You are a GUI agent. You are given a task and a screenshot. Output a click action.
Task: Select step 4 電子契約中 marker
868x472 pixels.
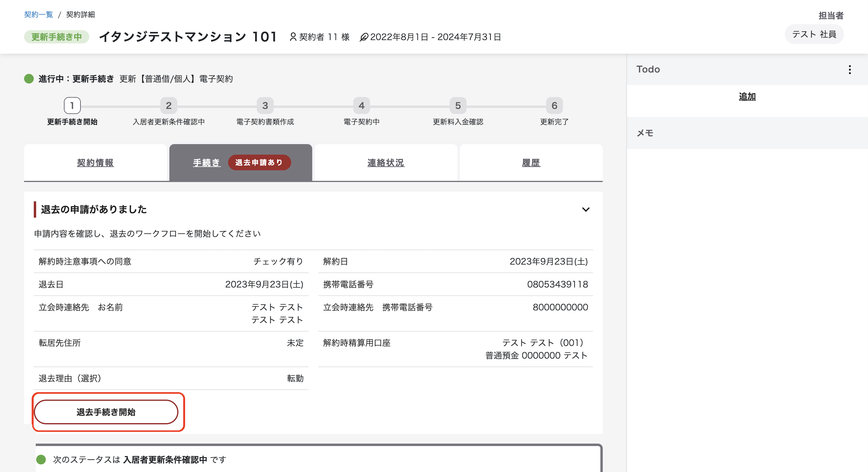pyautogui.click(x=361, y=105)
